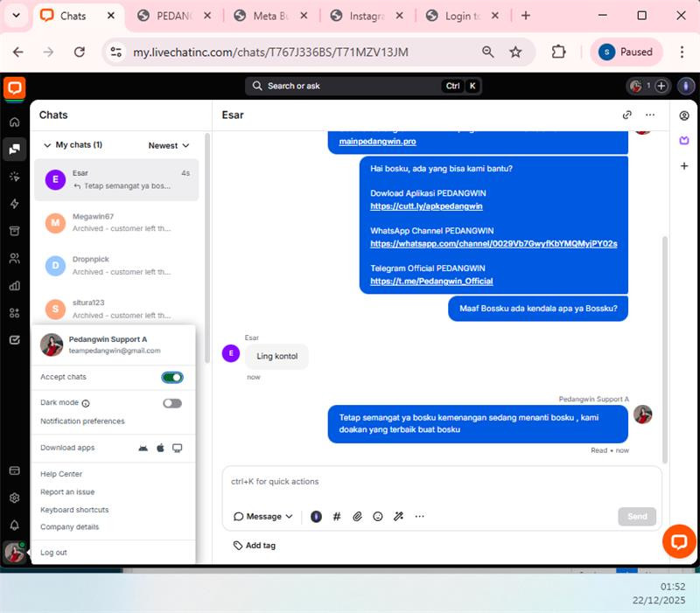Screen dimensions: 700x613
Task: Open the WhatsApp channel link
Action: tap(493, 244)
